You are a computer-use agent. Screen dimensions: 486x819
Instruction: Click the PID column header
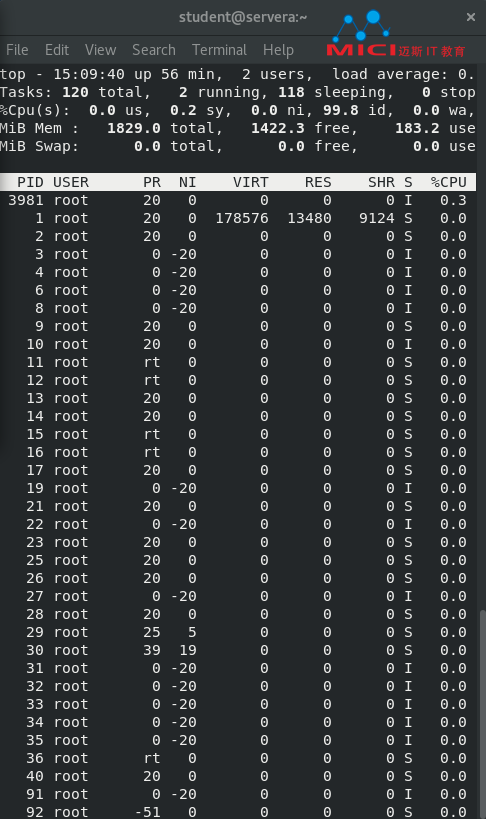(x=30, y=182)
